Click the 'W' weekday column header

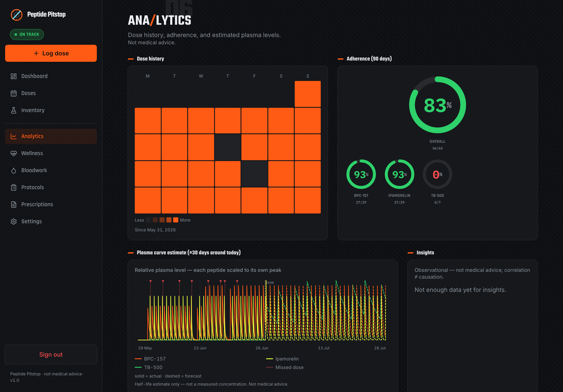[201, 76]
